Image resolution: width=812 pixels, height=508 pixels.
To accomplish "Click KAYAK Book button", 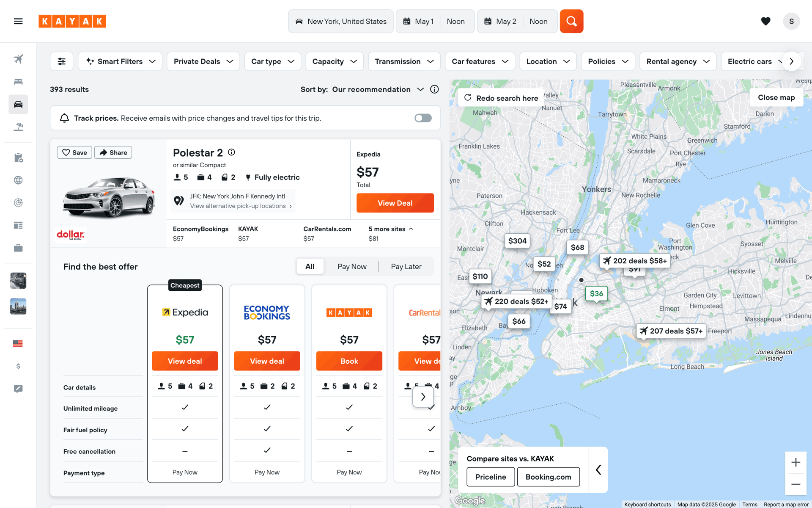I will 349,361.
